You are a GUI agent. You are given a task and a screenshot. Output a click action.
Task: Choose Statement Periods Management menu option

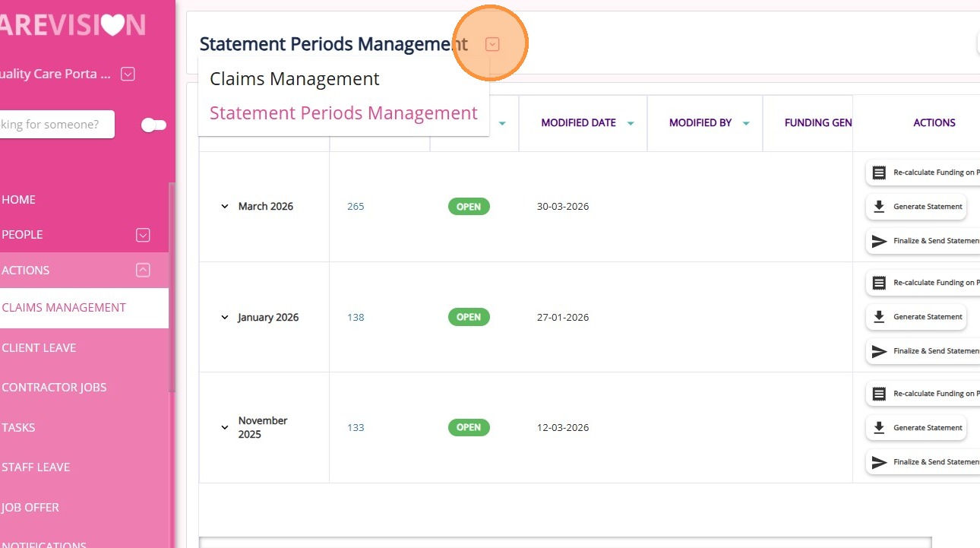click(x=343, y=113)
